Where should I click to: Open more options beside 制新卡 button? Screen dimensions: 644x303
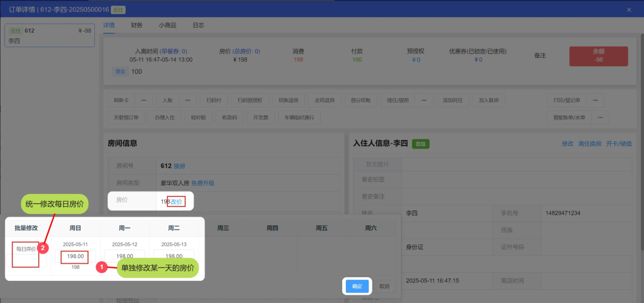[x=143, y=100]
